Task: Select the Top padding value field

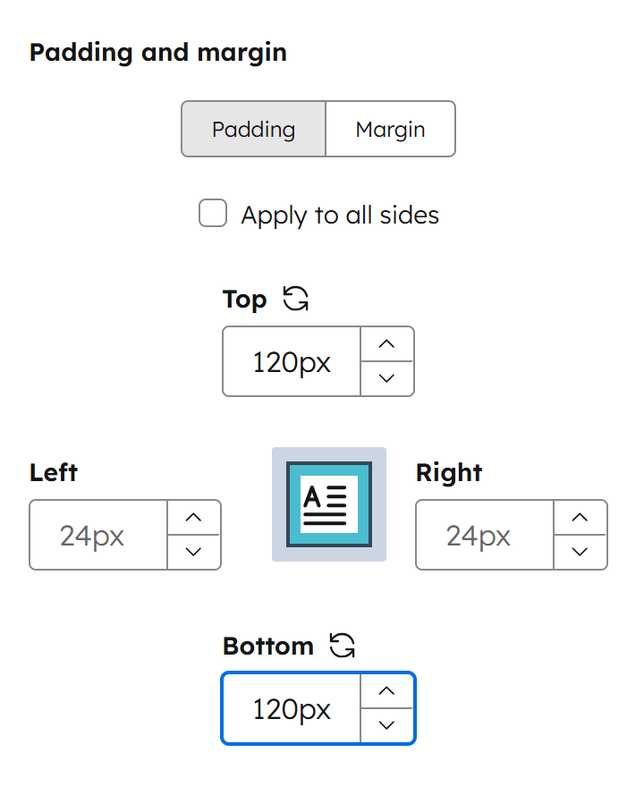Action: point(291,361)
